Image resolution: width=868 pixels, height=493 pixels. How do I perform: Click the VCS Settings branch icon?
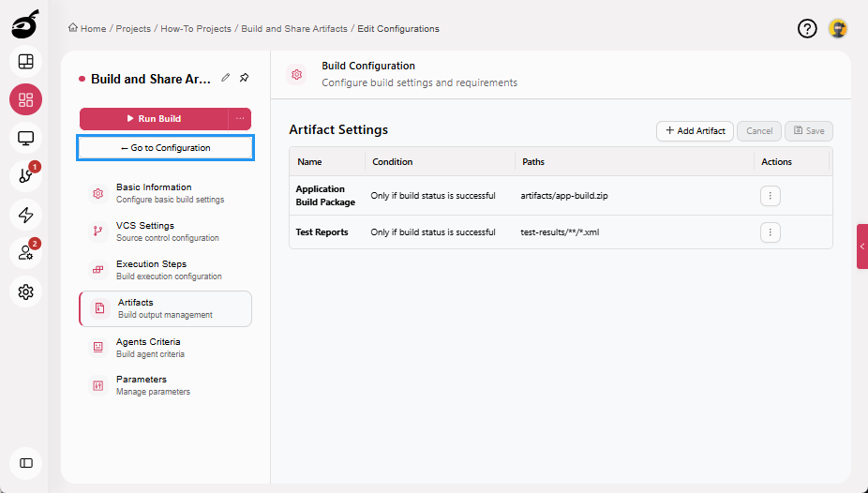point(98,232)
